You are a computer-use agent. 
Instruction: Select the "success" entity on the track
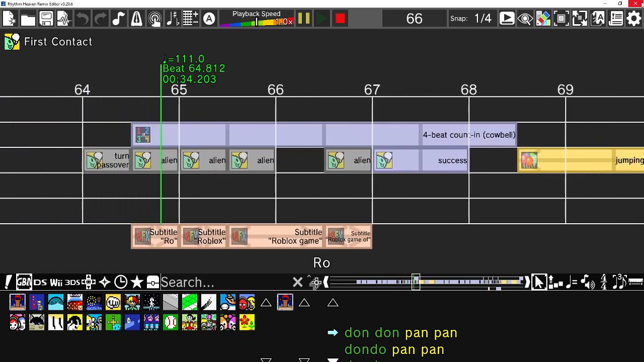point(451,160)
